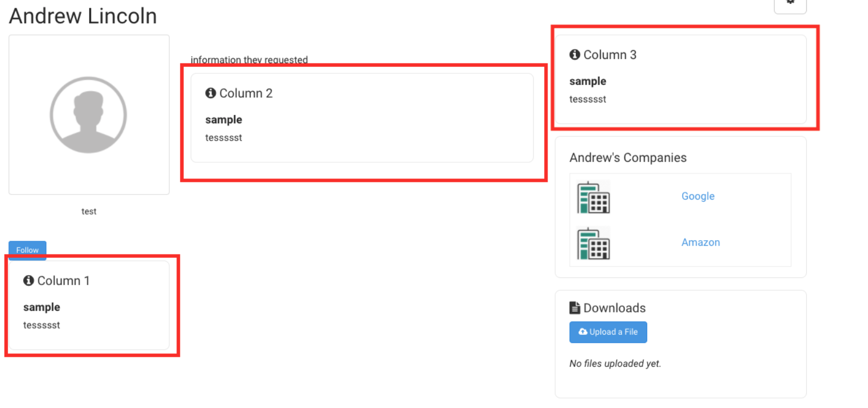Click the test caption under the avatar
This screenshot has height=408, width=868.
[89, 211]
